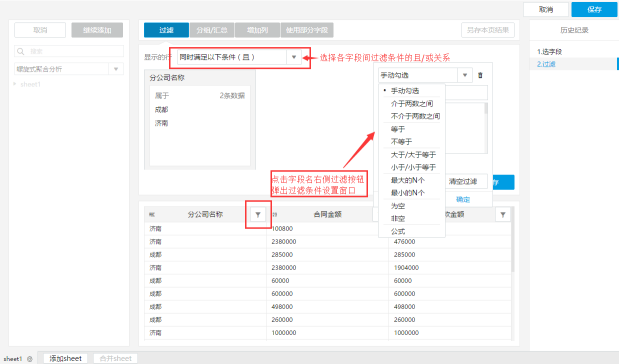Click 确定 in the filter popup
The width and height of the screenshot is (619, 364).
pyautogui.click(x=463, y=199)
